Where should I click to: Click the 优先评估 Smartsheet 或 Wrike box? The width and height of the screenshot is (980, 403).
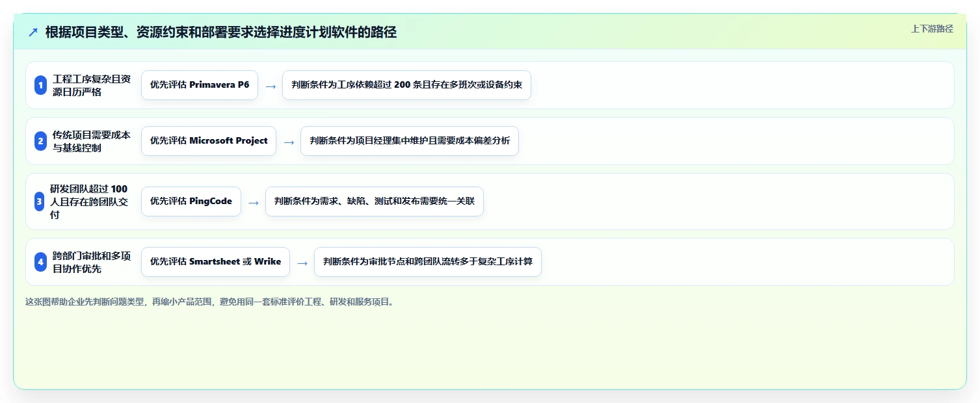click(215, 262)
